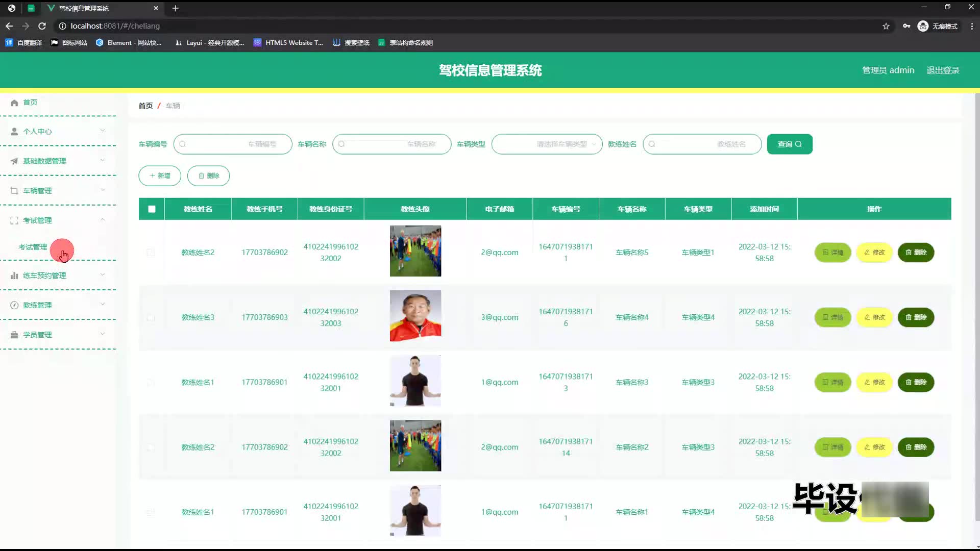Click the bar chart icon for 练车预约管理
980x551 pixels.
(14, 275)
